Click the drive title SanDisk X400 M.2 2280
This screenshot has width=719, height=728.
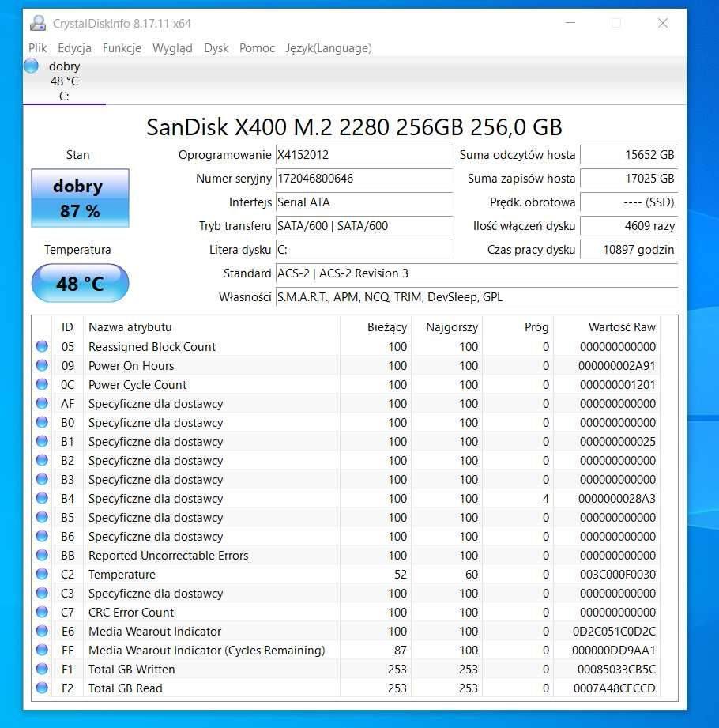pos(354,126)
